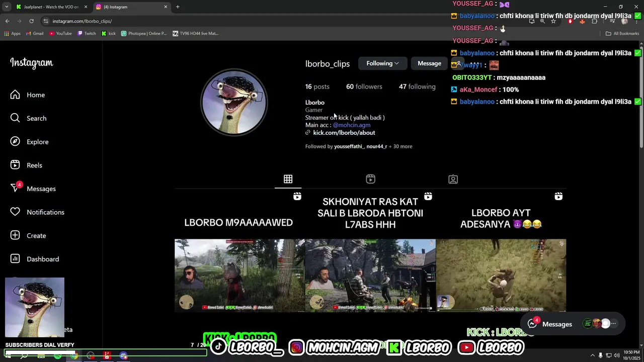Viewport: 644px width, 362px height.
Task: Open Messages in sidebar
Action: point(33,189)
